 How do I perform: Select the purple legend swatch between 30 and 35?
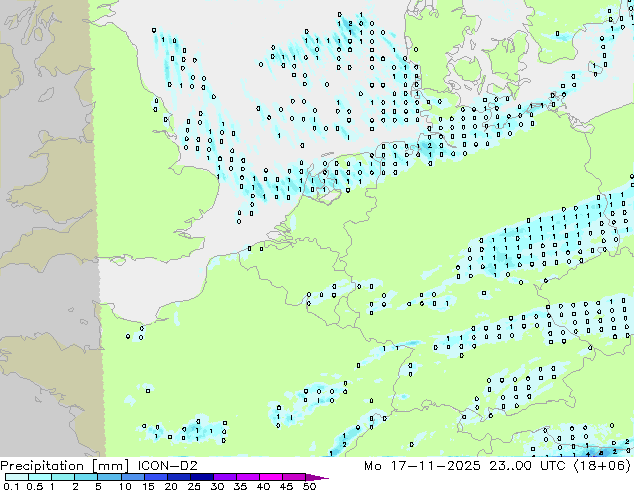[x=225, y=477]
